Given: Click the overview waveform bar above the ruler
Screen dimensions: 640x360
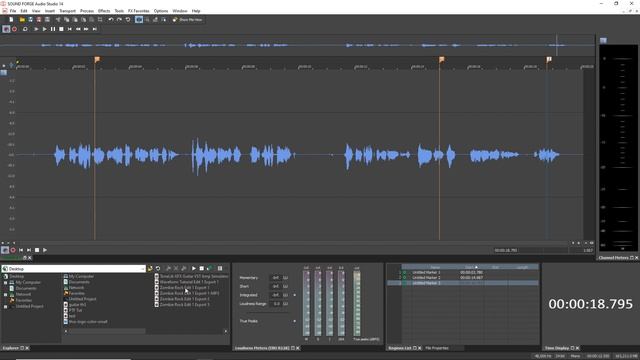Looking at the screenshot, I should (297, 45).
